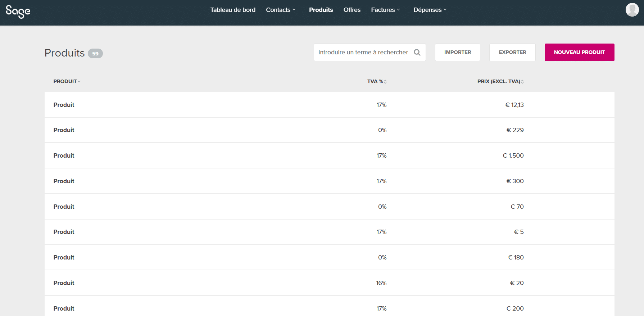
Task: Click the EXPORTER button
Action: pyautogui.click(x=512, y=53)
